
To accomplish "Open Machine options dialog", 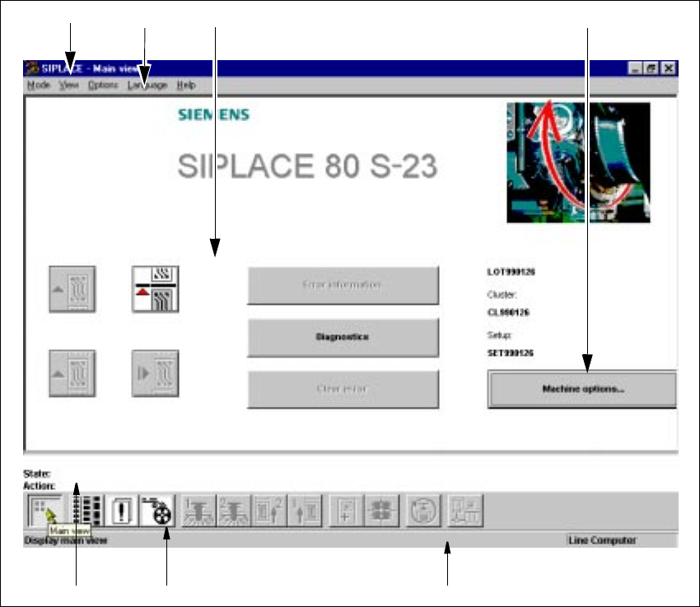I will coord(582,390).
